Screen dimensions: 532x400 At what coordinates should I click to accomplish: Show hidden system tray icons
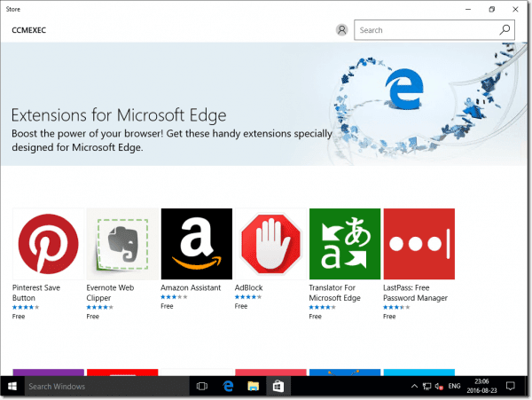click(x=414, y=386)
